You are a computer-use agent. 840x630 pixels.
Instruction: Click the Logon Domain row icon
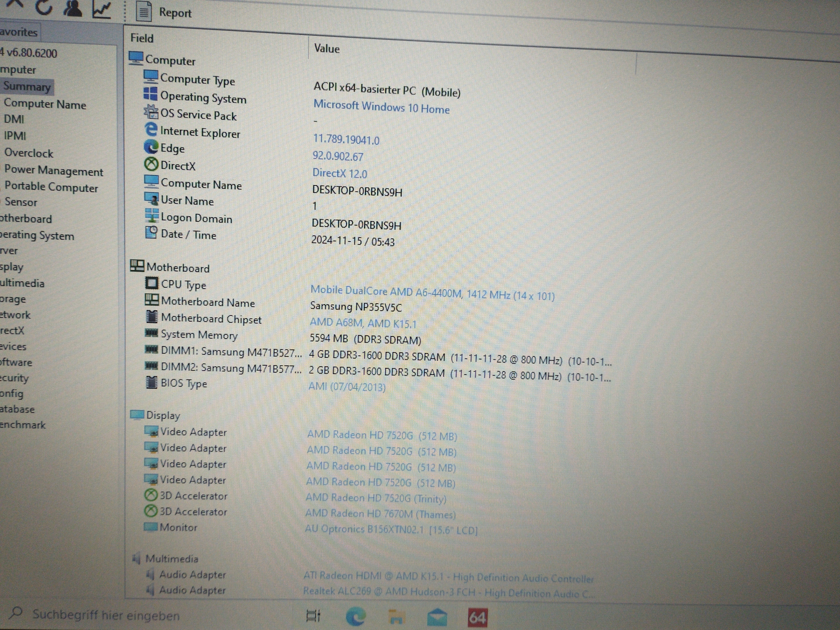[x=152, y=215]
